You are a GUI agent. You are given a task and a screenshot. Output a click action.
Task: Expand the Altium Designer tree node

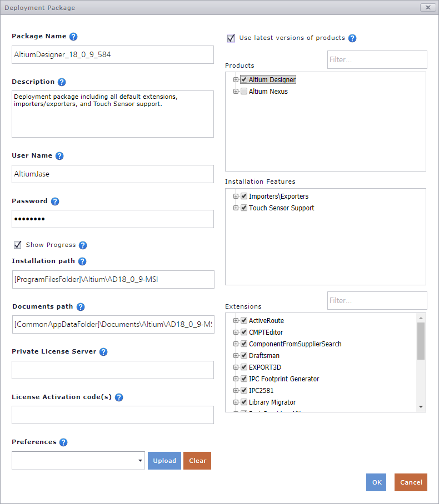pos(236,80)
